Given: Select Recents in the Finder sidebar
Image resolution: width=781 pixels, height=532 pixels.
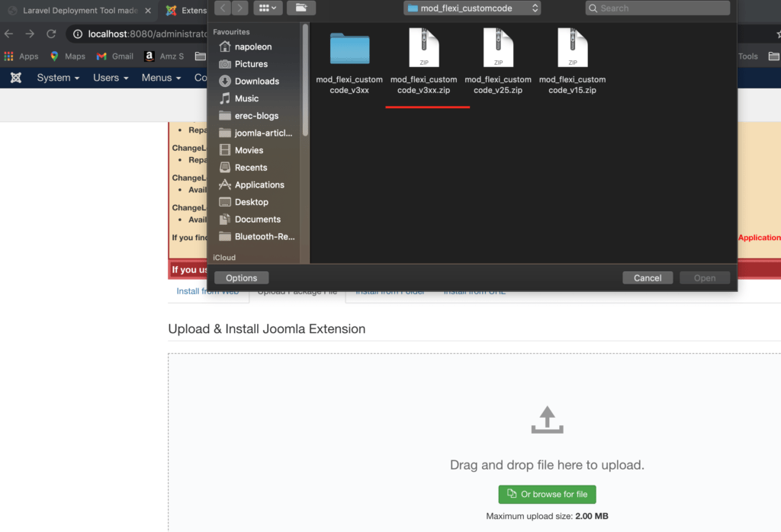Looking at the screenshot, I should coord(252,167).
